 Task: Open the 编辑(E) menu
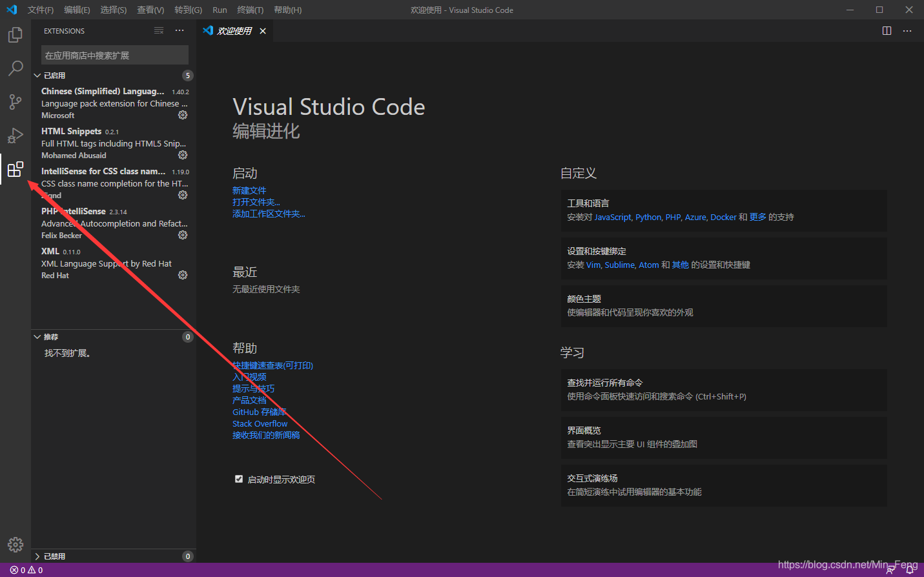click(x=77, y=10)
